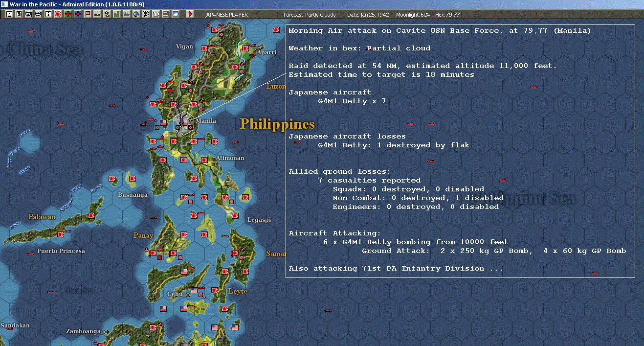
Task: Click the single yellow ship icon
Action: pyautogui.click(x=97, y=15)
